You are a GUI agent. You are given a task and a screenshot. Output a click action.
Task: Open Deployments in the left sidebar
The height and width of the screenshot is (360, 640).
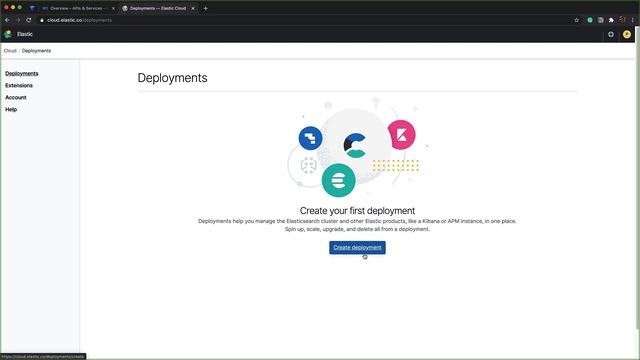coord(22,73)
